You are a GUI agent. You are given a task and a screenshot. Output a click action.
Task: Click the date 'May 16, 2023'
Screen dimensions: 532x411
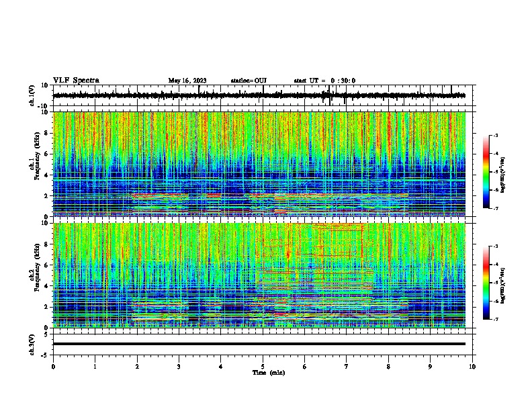point(187,81)
